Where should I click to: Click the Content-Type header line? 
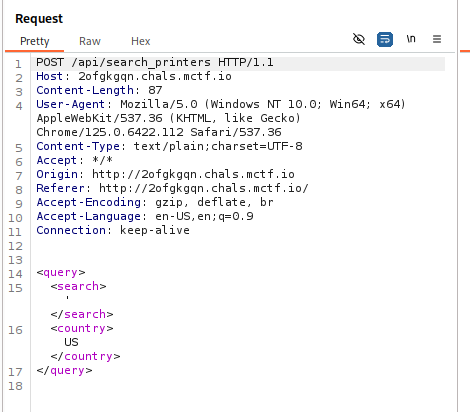coord(169,146)
